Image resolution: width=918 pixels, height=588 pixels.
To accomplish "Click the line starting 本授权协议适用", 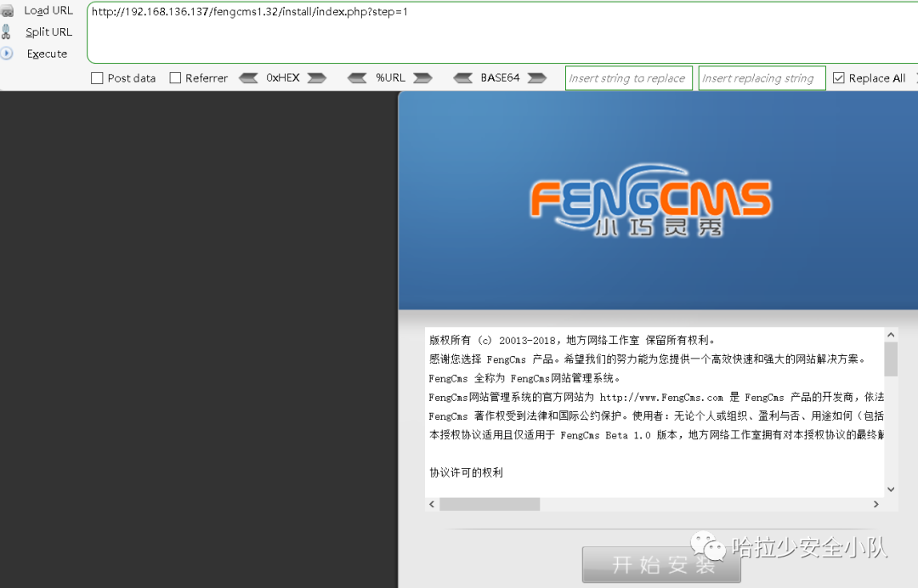I will pyautogui.click(x=656, y=435).
